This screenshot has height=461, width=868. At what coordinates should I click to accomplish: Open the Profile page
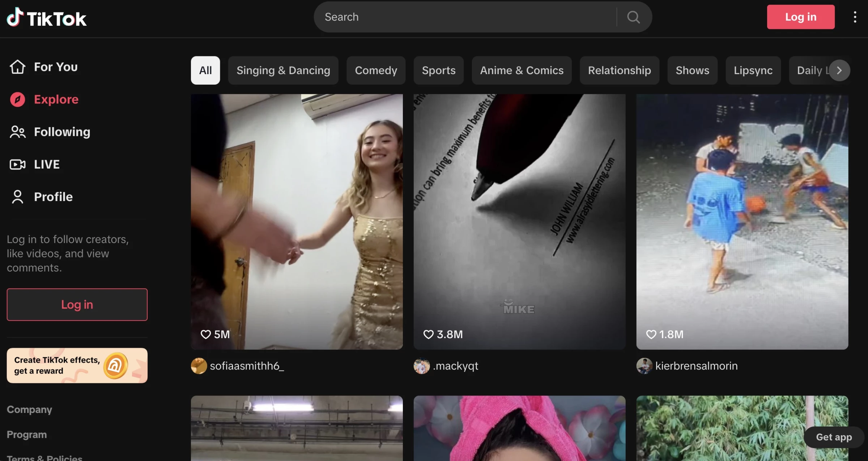pos(54,197)
